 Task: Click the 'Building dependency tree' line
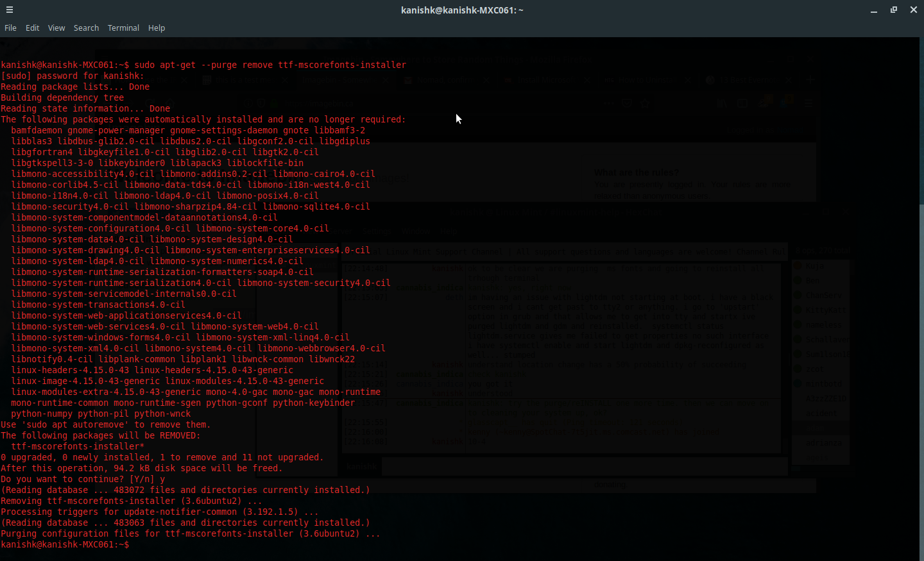[x=62, y=97]
